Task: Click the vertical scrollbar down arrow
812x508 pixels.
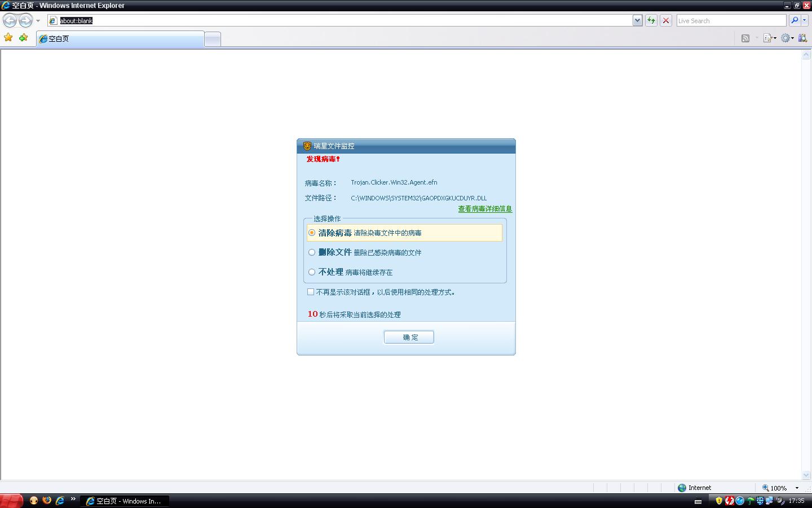Action: pos(806,475)
